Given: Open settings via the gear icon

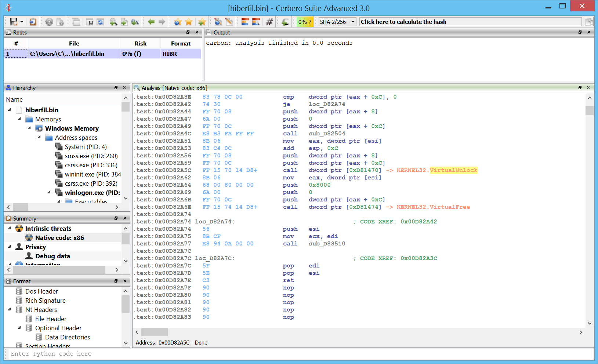Looking at the screenshot, I should pyautogui.click(x=49, y=22).
